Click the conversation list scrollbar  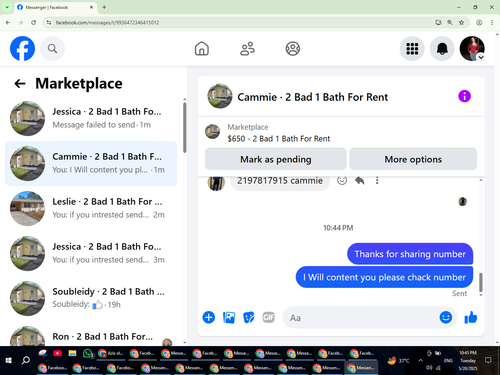(185, 128)
